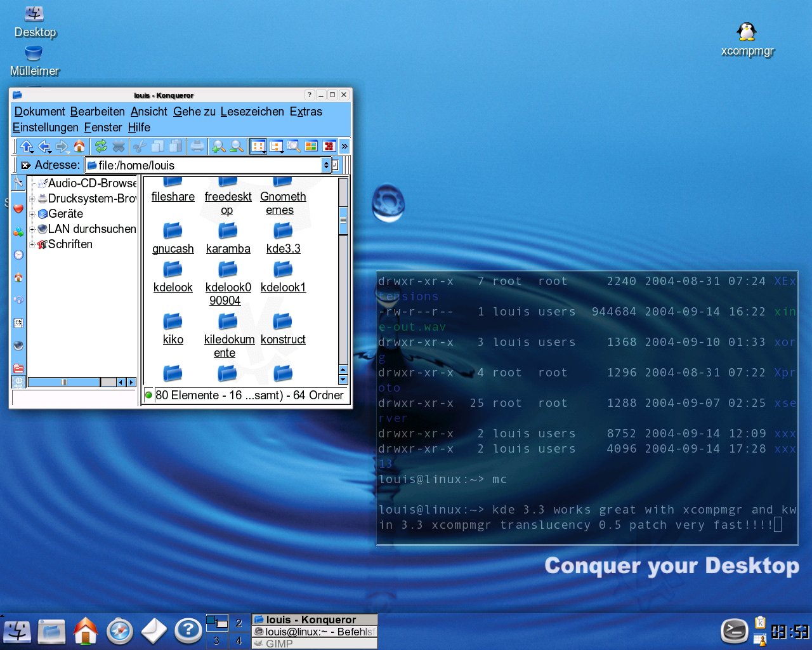Click sidebar scrollbar right arrow
812x650 pixels.
131,382
